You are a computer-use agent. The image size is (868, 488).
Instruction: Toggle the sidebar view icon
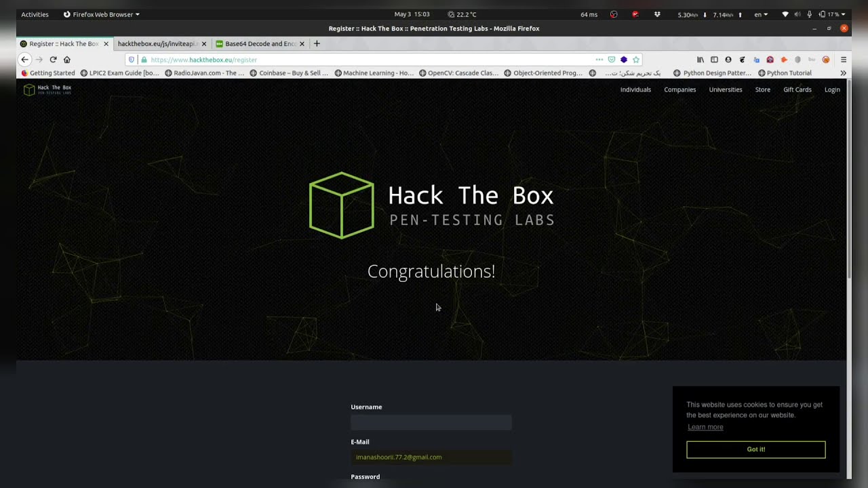click(714, 60)
